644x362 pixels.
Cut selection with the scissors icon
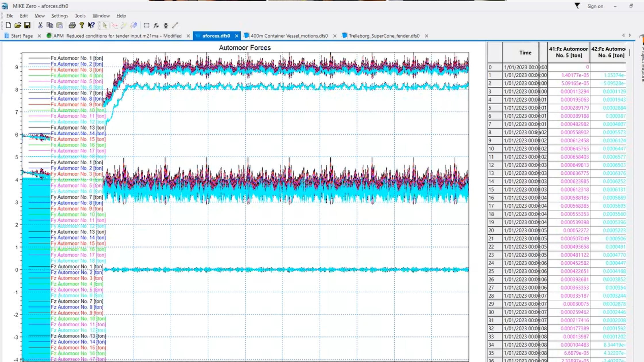click(x=40, y=25)
